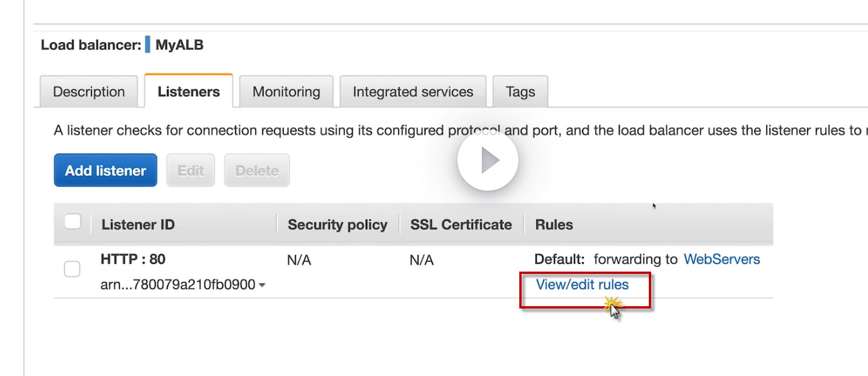
Task: Click the SSL Certificate column header
Action: 461,225
